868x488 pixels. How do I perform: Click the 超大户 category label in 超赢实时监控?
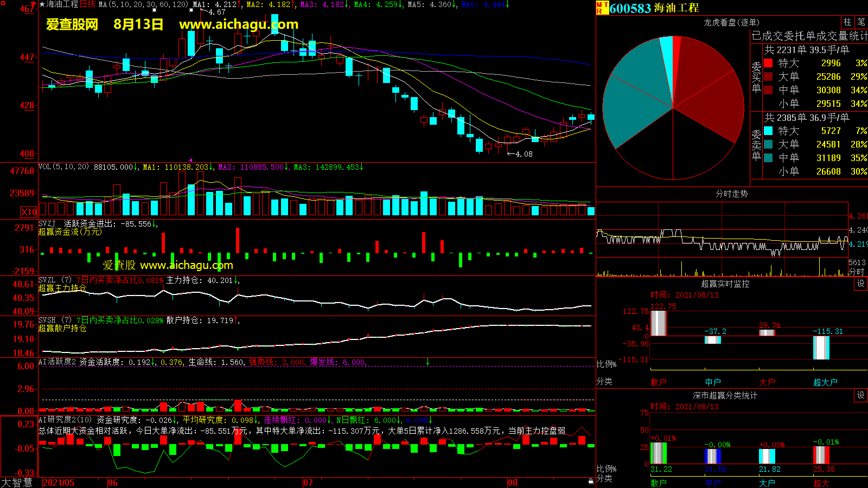(x=825, y=382)
